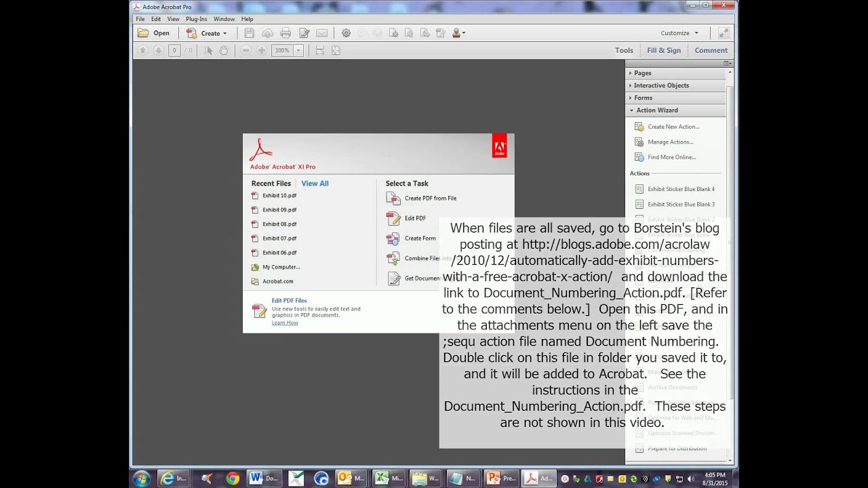Viewport: 868px width, 488px height.
Task: Click the View All recent files link
Action: (315, 184)
